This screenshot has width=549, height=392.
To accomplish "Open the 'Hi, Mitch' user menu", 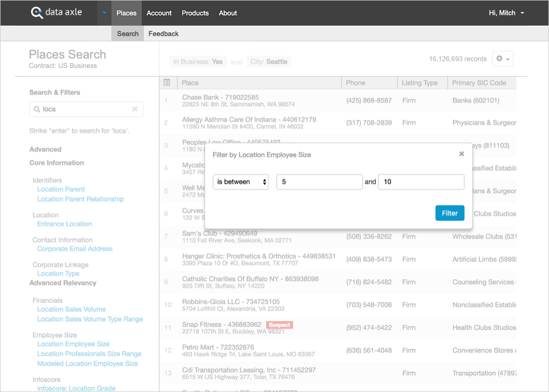I will [x=506, y=13].
